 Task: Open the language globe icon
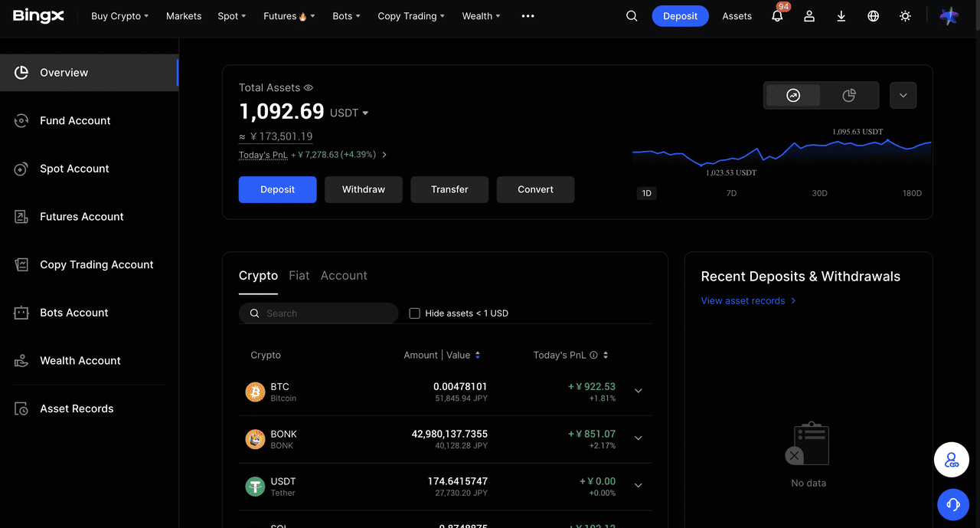click(x=874, y=16)
